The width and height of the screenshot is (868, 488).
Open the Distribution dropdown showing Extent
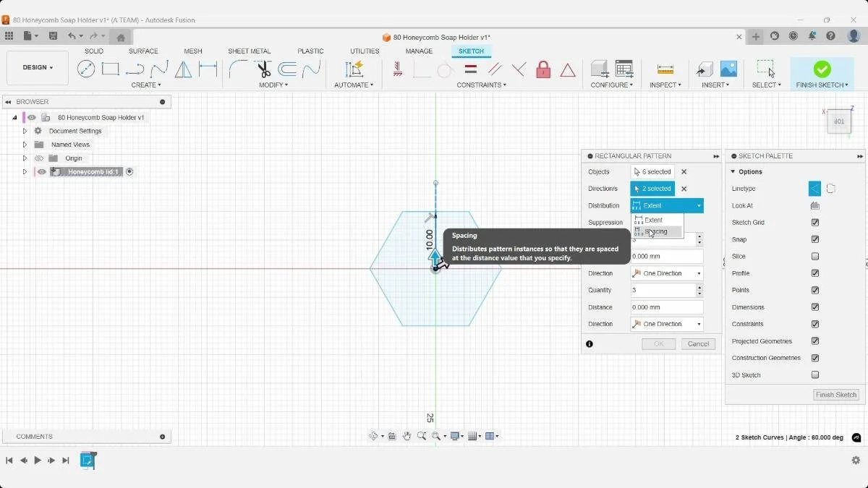click(x=667, y=206)
